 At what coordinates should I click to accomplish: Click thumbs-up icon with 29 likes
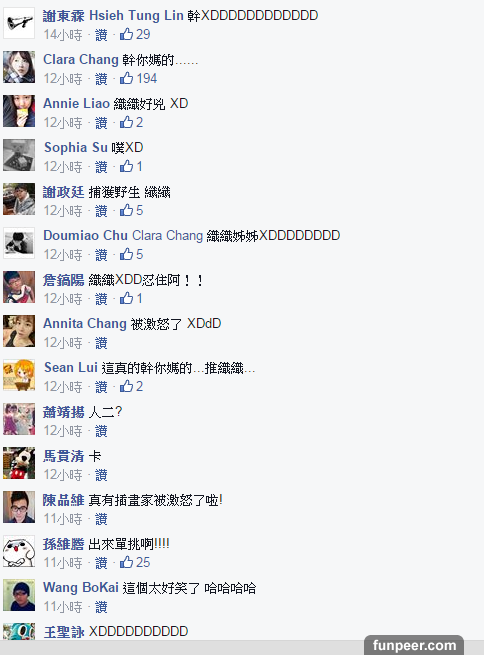pos(126,34)
